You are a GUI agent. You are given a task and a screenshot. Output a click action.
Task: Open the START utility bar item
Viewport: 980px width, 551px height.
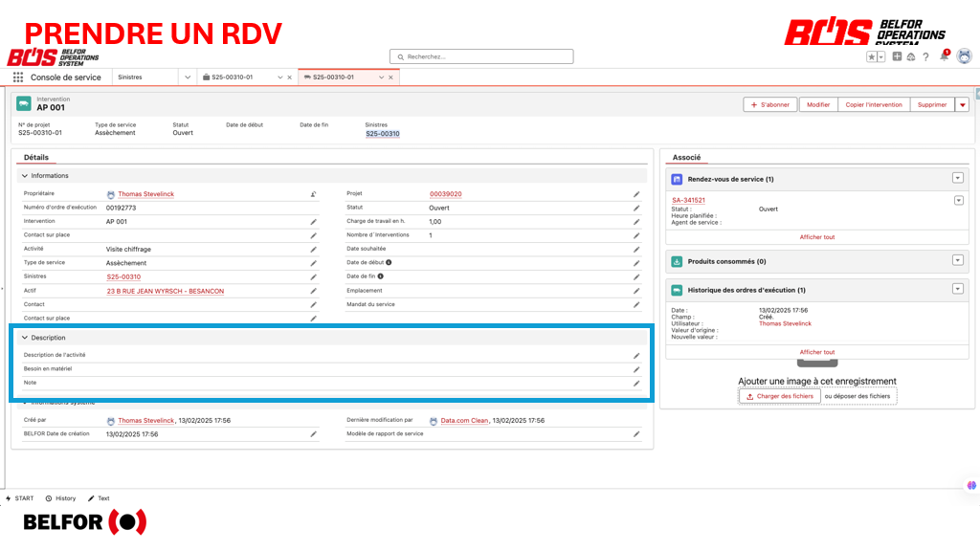click(x=19, y=498)
